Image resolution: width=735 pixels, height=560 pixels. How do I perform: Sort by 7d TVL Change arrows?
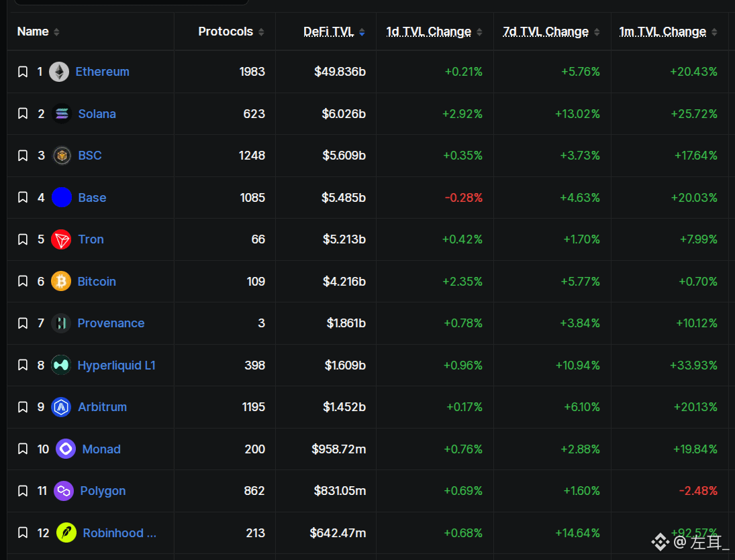click(597, 32)
